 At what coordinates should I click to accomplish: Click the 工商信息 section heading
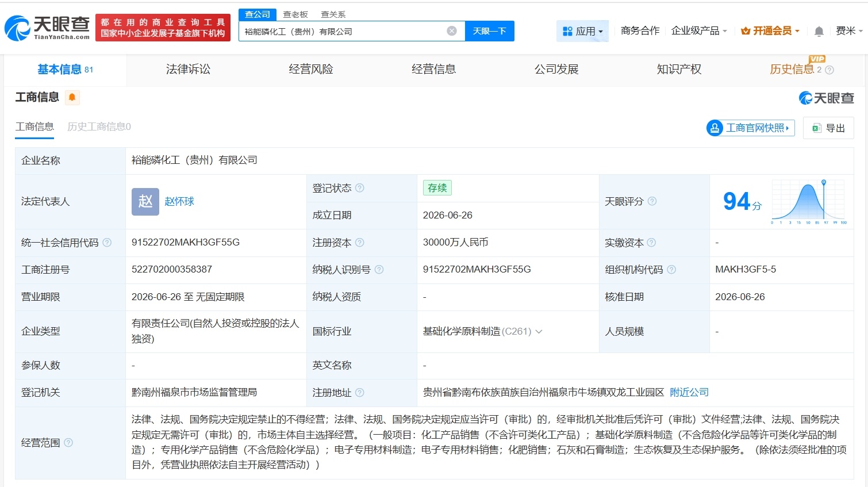click(x=37, y=97)
